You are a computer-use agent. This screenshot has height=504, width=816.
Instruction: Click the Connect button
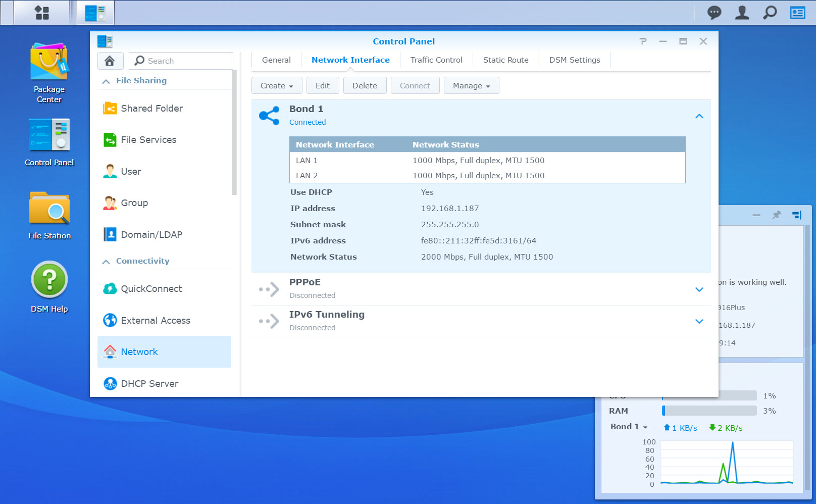point(415,85)
